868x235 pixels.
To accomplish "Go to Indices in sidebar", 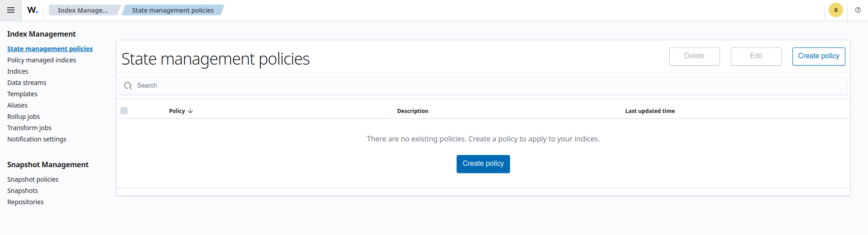I will click(18, 71).
